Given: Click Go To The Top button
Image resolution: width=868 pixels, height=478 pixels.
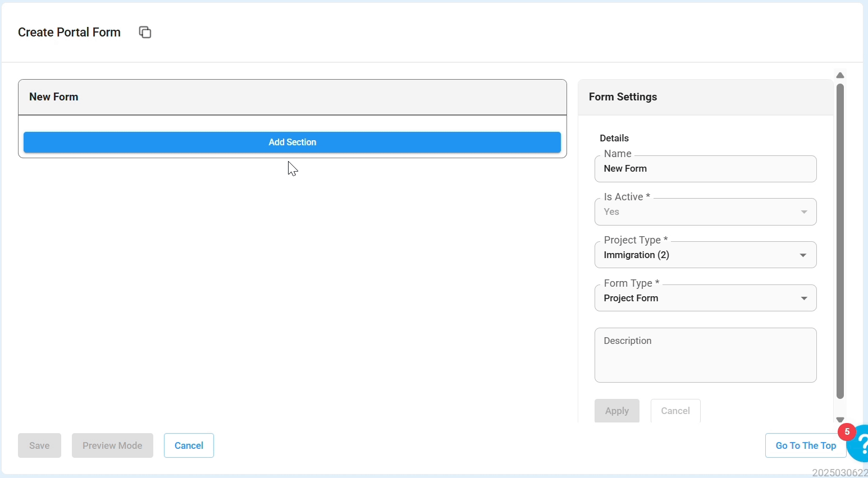Looking at the screenshot, I should click(x=805, y=445).
